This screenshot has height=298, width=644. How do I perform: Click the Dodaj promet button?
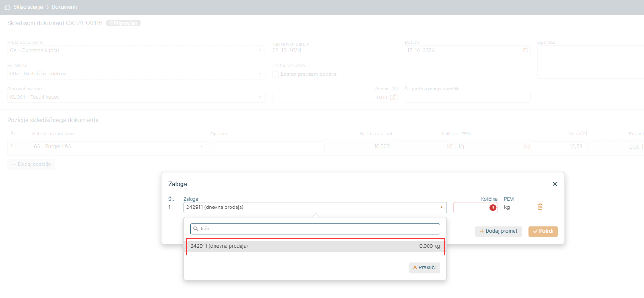[x=498, y=231]
